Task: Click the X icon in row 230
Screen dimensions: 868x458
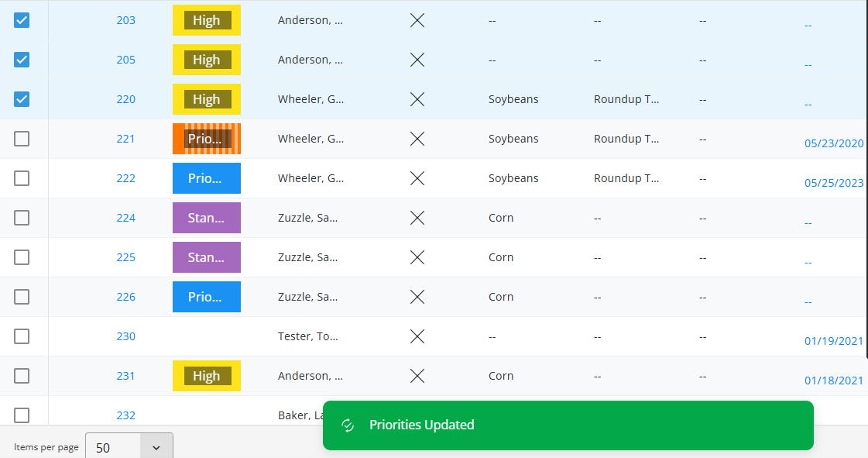Action: click(x=417, y=336)
